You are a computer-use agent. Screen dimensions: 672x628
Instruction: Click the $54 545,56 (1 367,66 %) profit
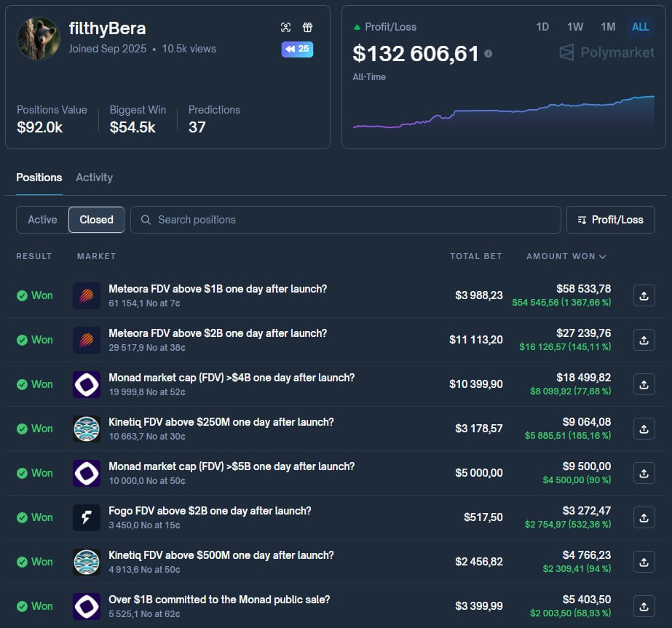pyautogui.click(x=561, y=303)
